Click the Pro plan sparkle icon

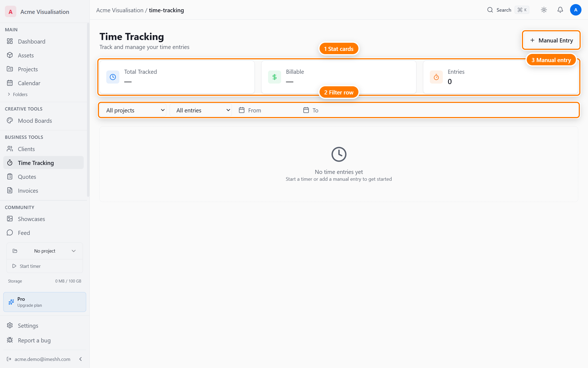[11, 302]
